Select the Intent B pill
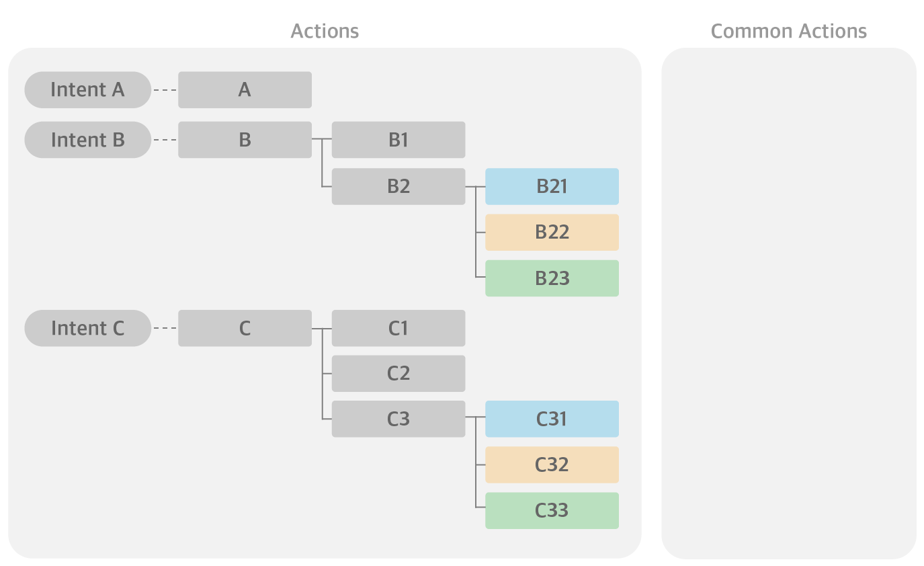This screenshot has height=566, width=924. 87,140
